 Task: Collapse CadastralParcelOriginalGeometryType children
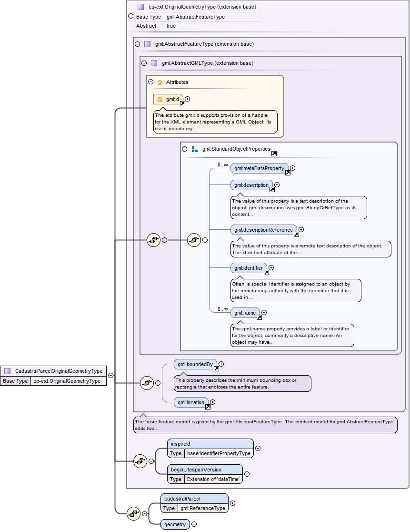pos(111,375)
